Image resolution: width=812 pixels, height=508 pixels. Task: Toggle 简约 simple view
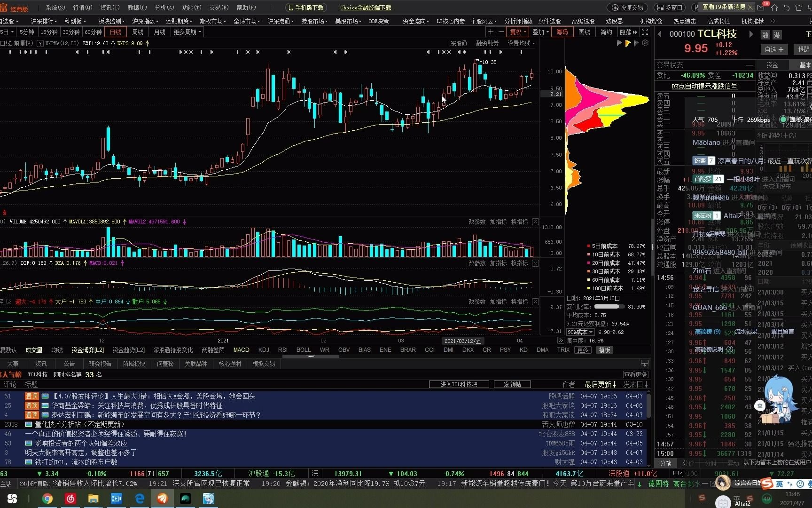pos(606,32)
